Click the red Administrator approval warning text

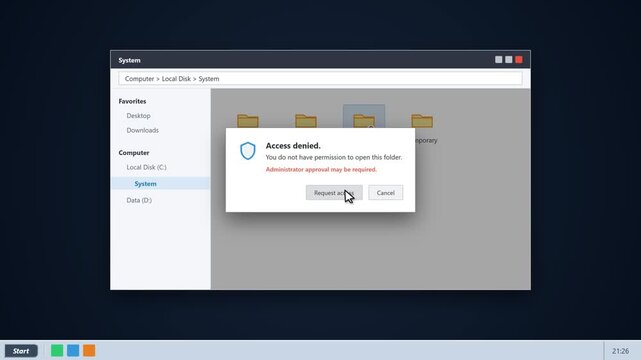click(x=321, y=169)
